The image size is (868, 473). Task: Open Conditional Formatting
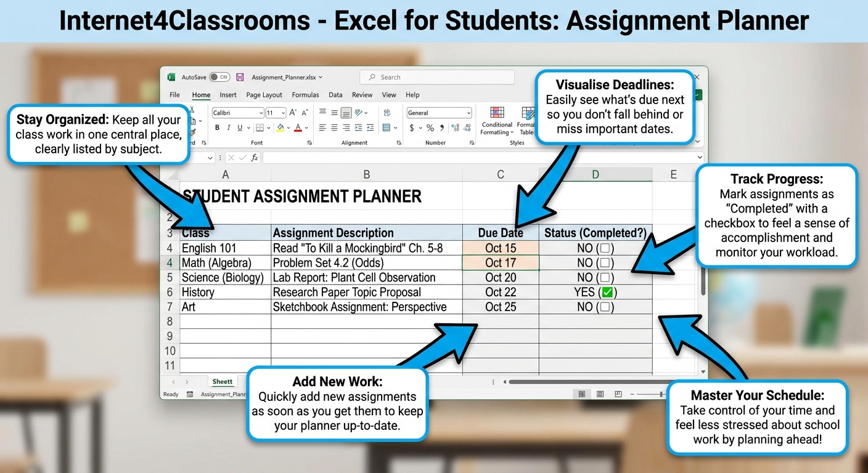click(497, 121)
